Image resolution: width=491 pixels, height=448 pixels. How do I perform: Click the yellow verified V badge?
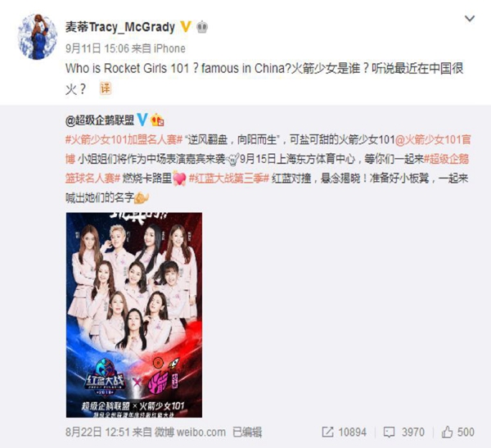point(186,27)
